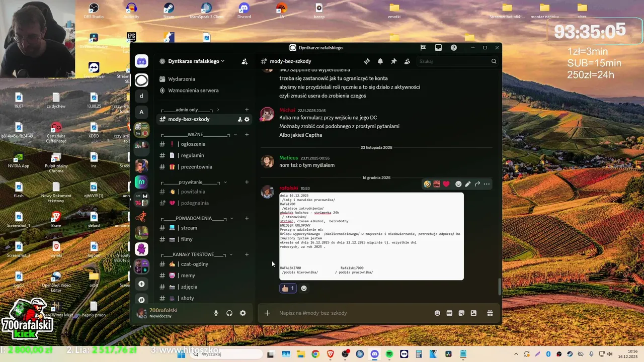Toggle deafen headphones in user panel
This screenshot has height=362, width=644.
tap(229, 313)
